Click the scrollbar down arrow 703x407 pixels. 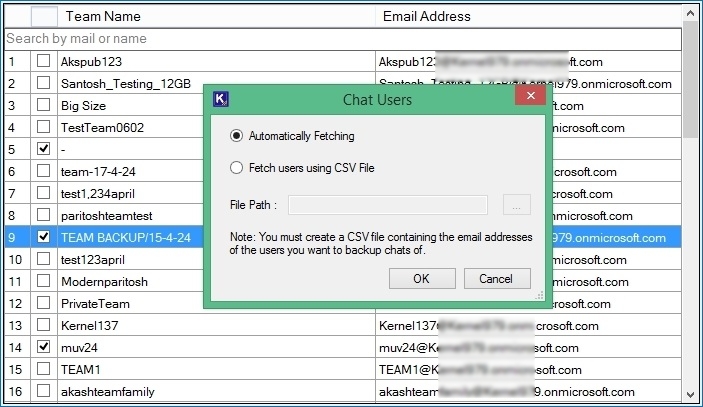click(x=690, y=394)
